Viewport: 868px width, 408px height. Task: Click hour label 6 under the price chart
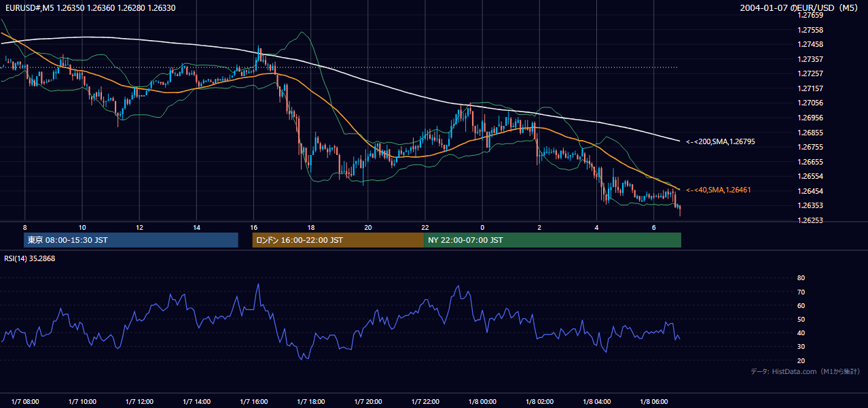point(653,227)
